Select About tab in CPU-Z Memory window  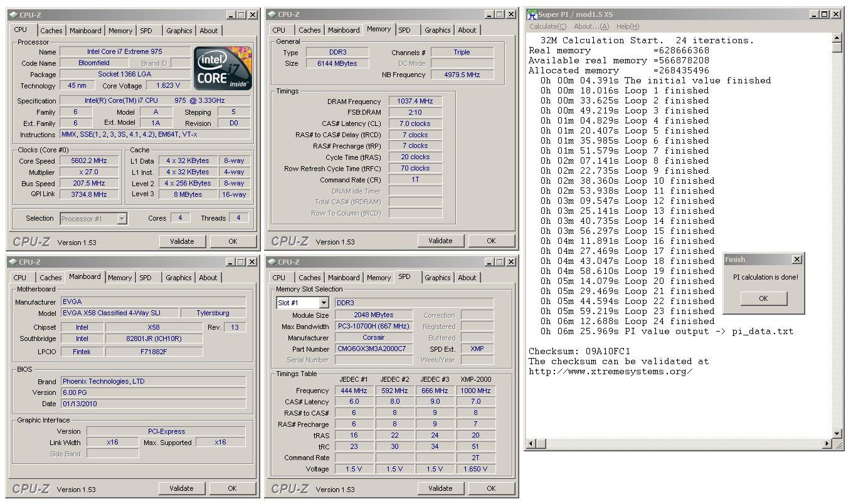click(467, 30)
